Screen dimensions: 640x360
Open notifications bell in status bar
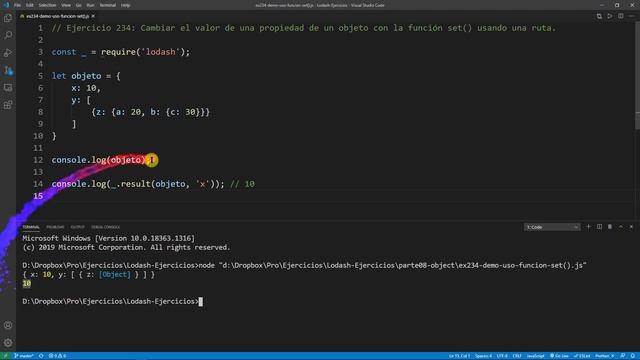point(633,356)
